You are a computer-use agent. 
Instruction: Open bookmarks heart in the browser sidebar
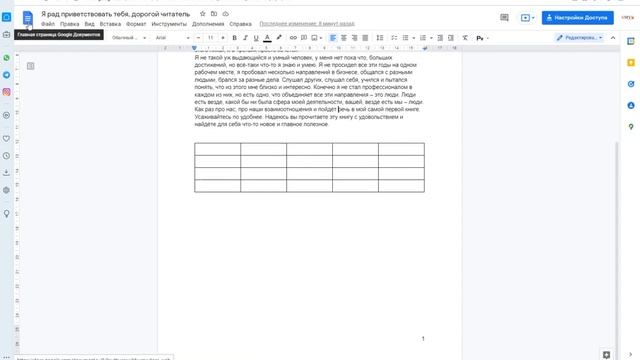(6, 139)
